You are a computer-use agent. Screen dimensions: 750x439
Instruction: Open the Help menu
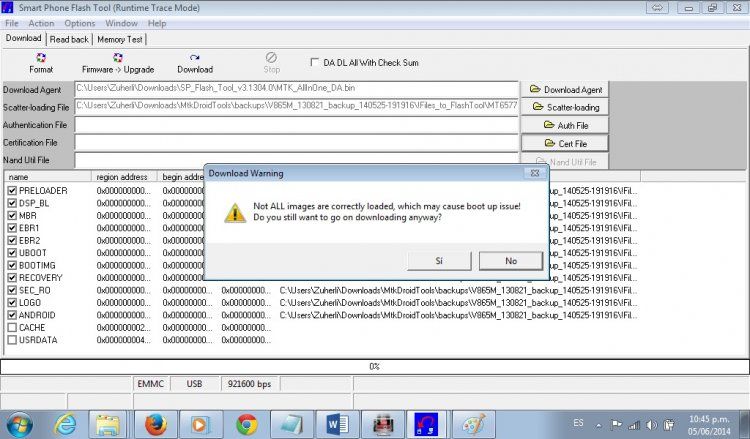click(x=157, y=23)
